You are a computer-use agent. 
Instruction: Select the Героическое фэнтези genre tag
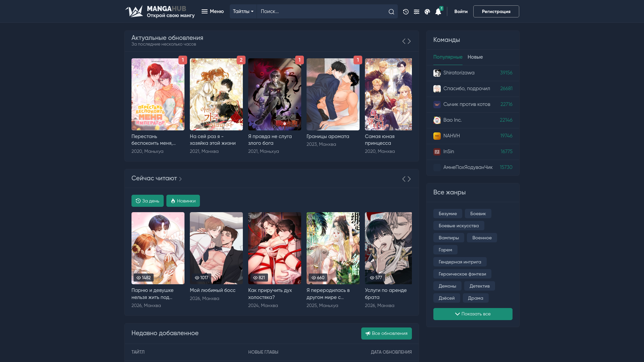pyautogui.click(x=462, y=274)
